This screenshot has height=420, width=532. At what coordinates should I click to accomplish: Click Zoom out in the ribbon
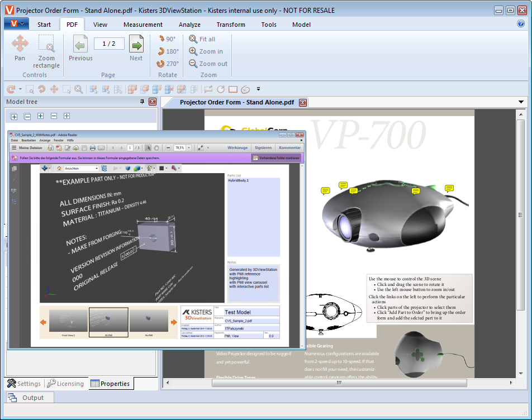click(208, 64)
